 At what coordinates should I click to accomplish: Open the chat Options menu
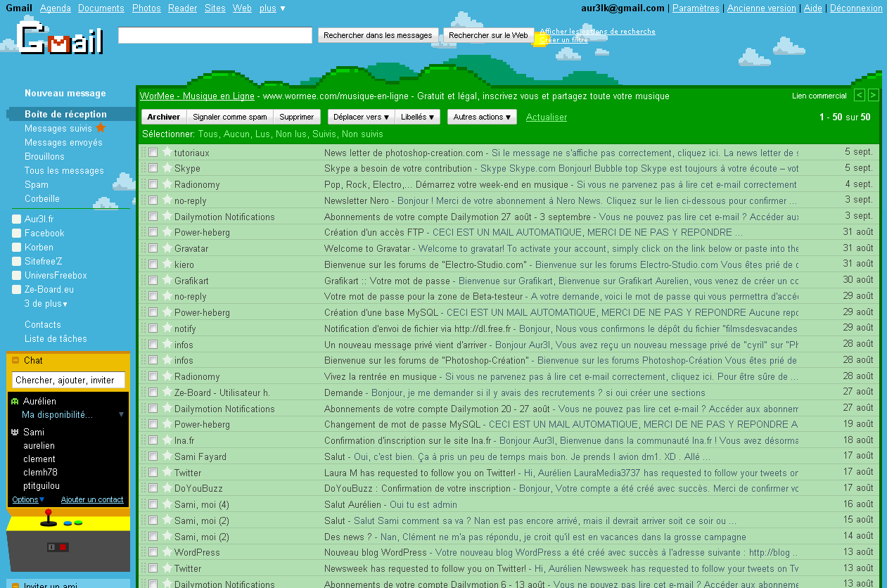coord(28,499)
